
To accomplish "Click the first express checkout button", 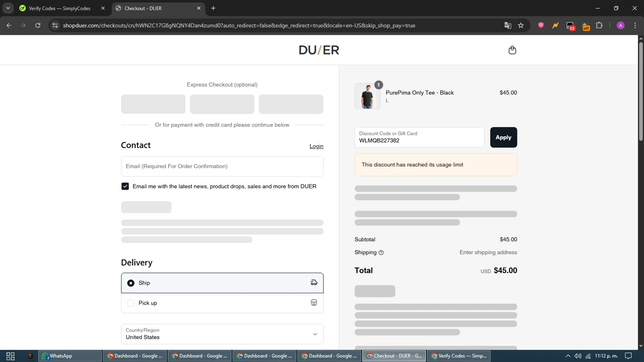I will [153, 104].
